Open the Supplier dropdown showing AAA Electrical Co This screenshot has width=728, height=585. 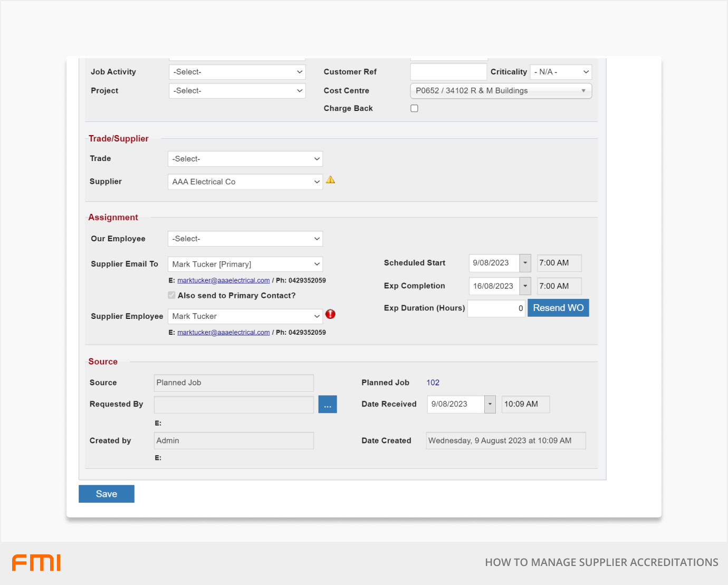(245, 182)
